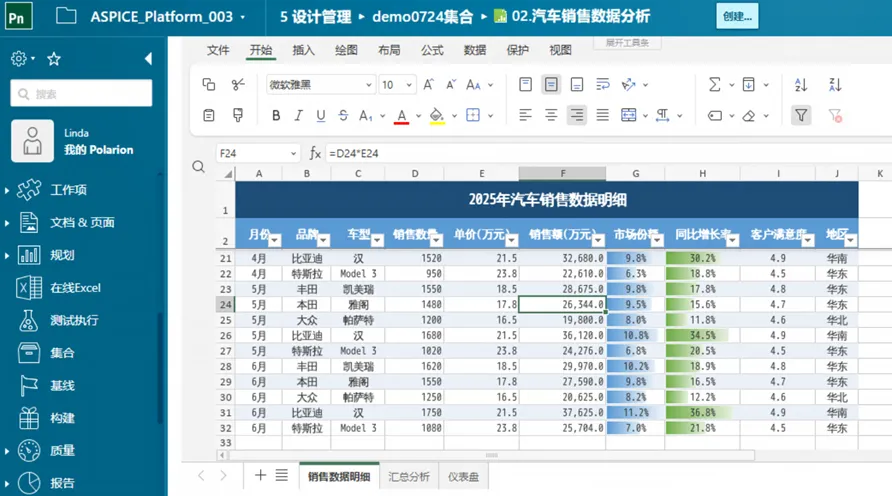Open 测试执行 in the sidebar
Image resolution: width=892 pixels, height=496 pixels.
(x=74, y=320)
